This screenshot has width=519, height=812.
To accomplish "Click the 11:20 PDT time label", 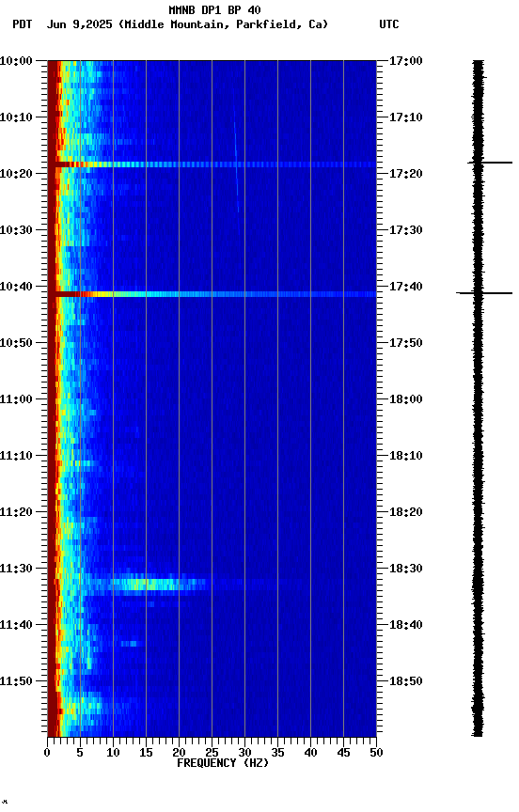I will click(x=16, y=512).
